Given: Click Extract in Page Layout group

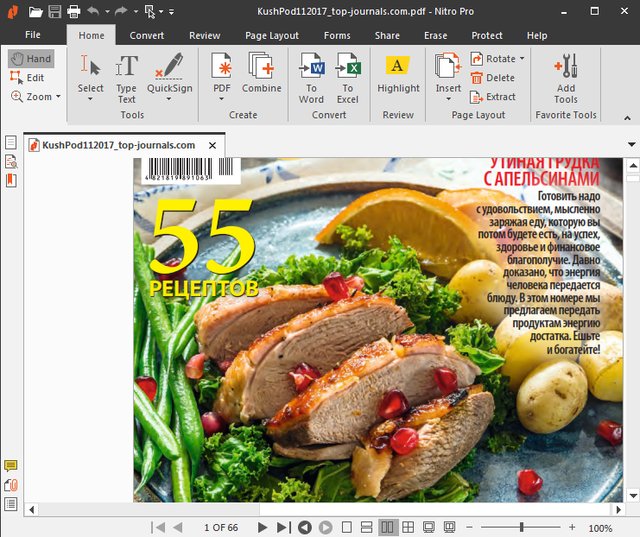Looking at the screenshot, I should [493, 97].
